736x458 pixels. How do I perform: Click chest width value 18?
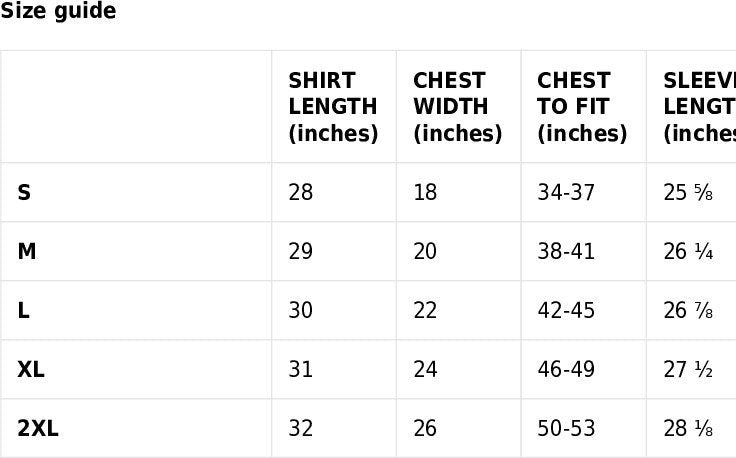pyautogui.click(x=425, y=192)
